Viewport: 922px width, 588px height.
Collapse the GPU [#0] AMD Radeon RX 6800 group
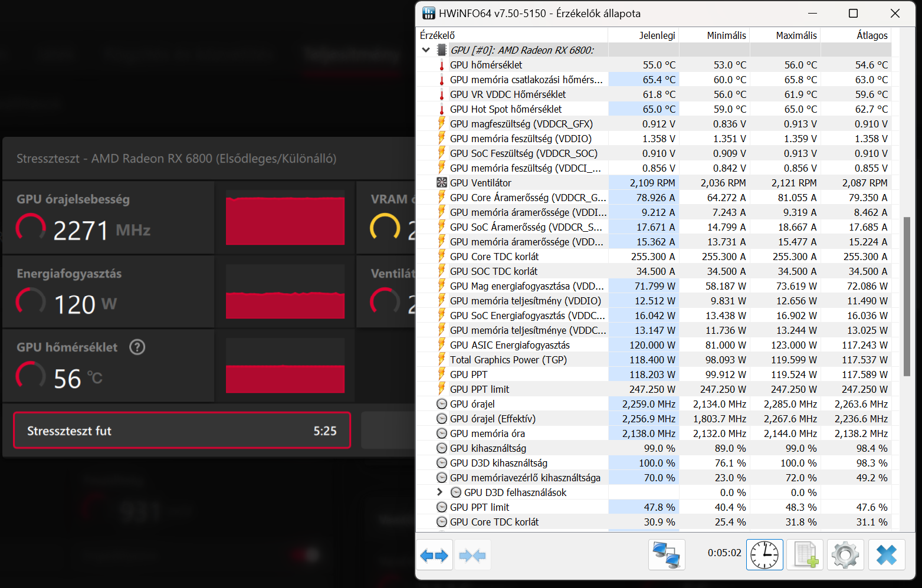point(426,50)
